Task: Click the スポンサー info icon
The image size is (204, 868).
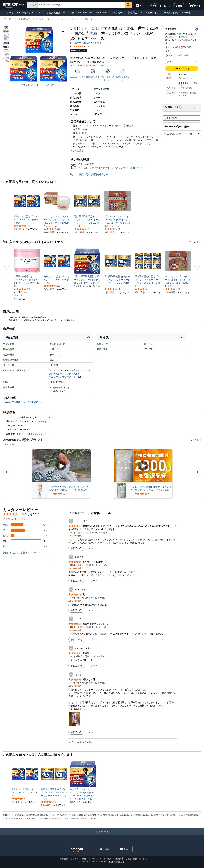Action: tap(13, 444)
